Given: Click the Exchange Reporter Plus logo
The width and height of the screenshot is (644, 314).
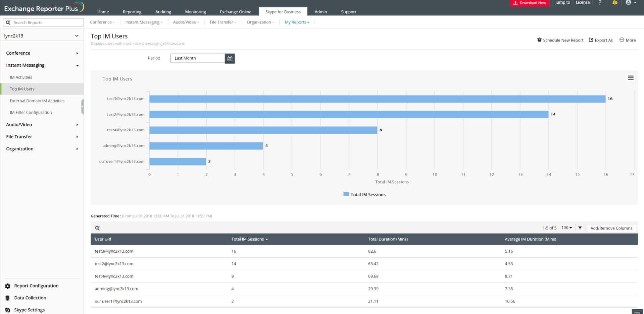Looking at the screenshot, I should tap(44, 8).
